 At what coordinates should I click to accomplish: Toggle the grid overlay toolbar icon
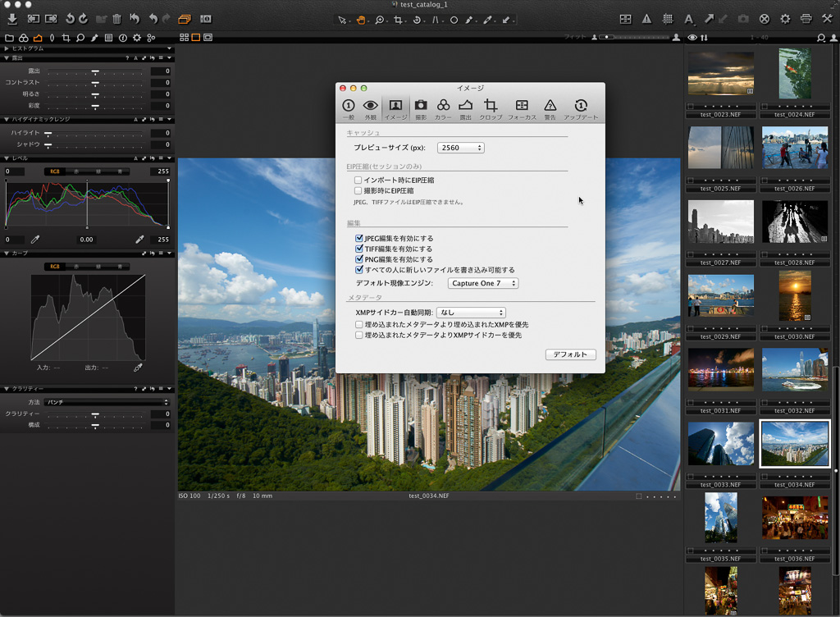(667, 19)
